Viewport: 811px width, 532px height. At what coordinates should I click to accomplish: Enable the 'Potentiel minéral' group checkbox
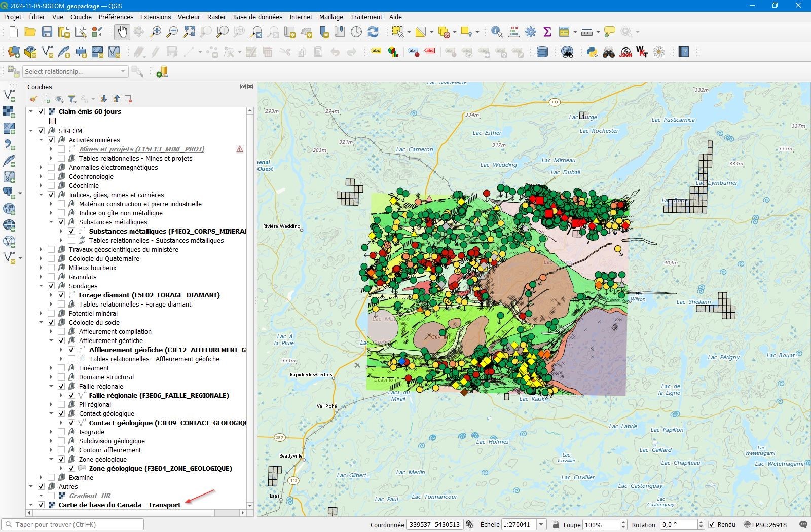point(51,313)
